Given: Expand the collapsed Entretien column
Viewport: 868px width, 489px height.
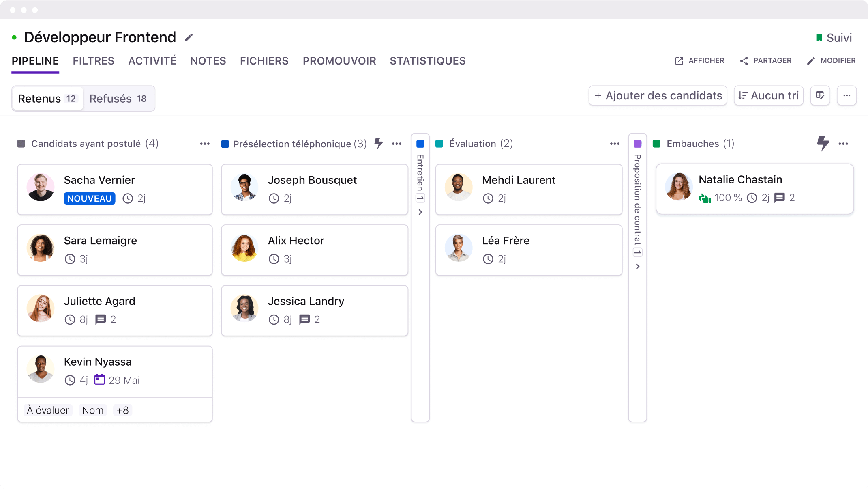Looking at the screenshot, I should (x=420, y=212).
